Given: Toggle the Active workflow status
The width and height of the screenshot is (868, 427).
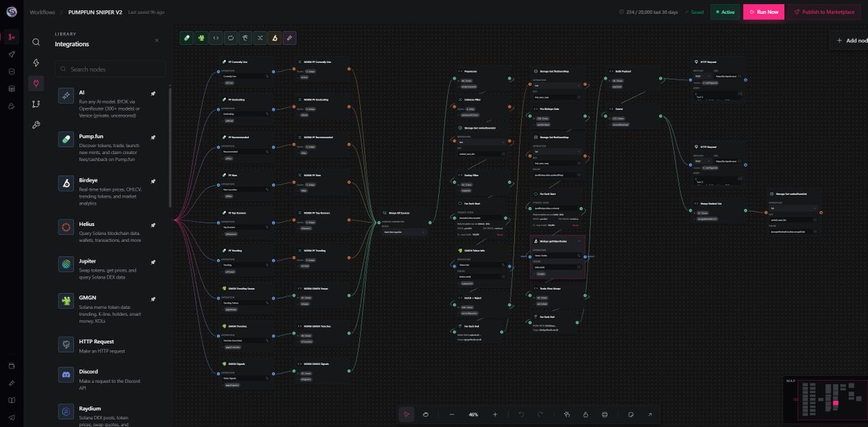Looking at the screenshot, I should click(x=725, y=12).
